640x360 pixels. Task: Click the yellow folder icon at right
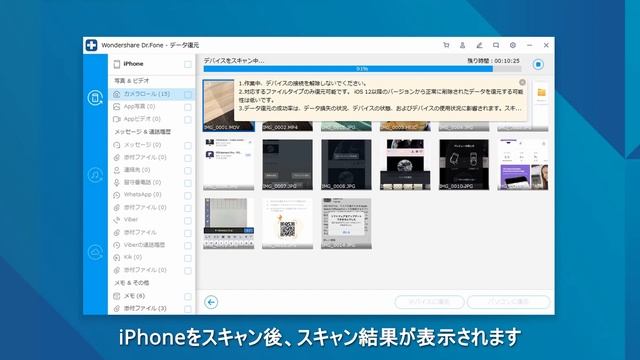click(541, 93)
